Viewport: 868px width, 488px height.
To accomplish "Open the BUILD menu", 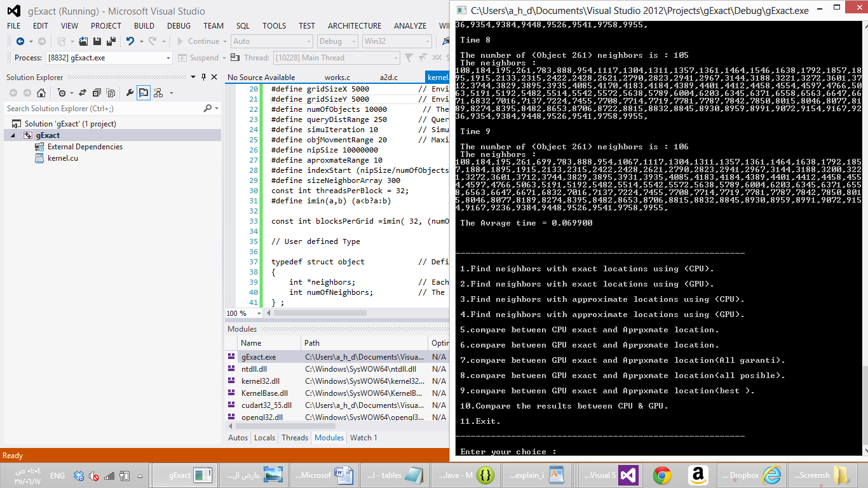I will pos(144,26).
